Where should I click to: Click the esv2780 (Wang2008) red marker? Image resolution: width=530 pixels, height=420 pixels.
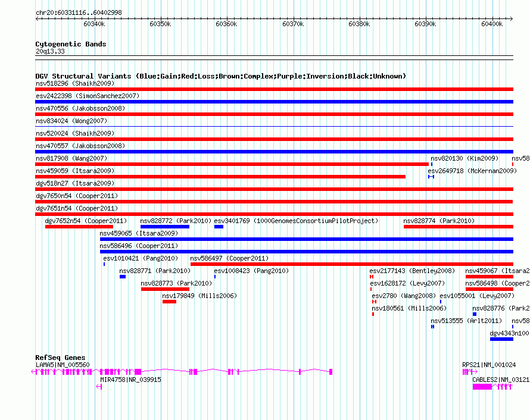point(374,302)
